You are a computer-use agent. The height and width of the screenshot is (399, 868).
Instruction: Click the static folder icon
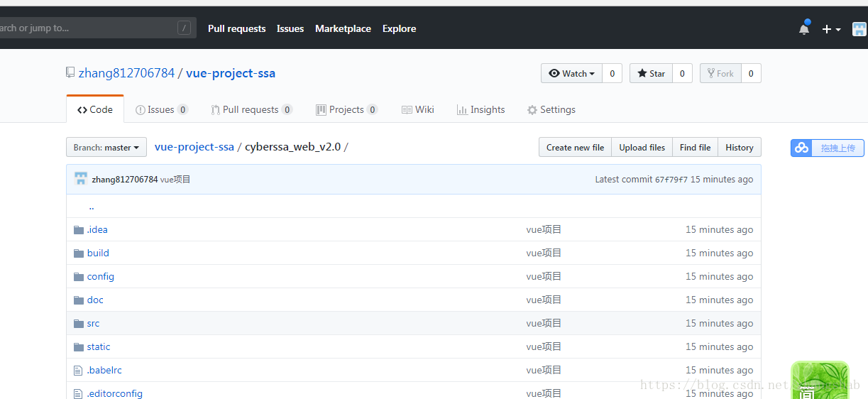pyautogui.click(x=79, y=346)
